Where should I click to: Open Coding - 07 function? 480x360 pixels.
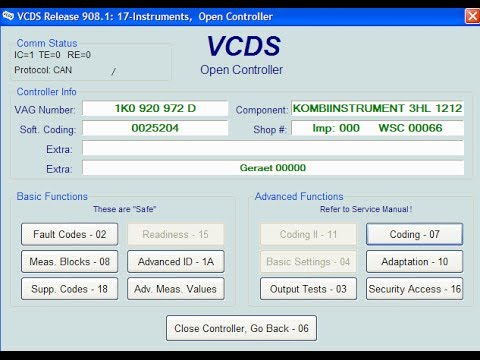click(414, 234)
